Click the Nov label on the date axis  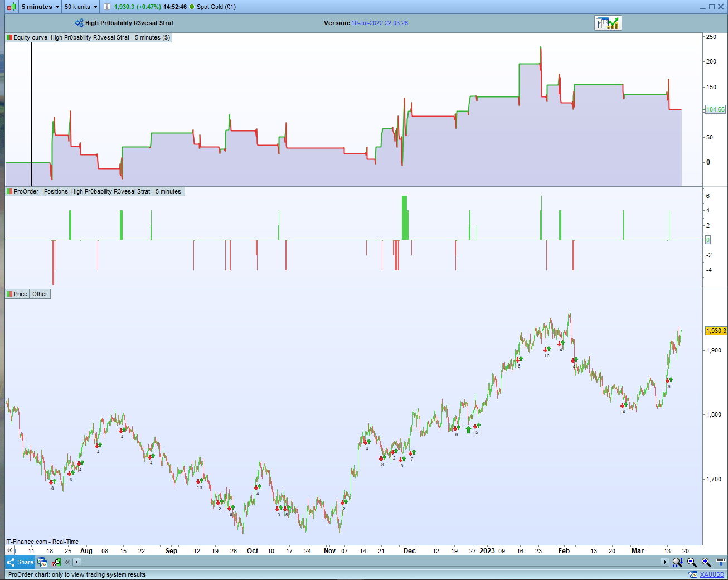click(x=330, y=550)
